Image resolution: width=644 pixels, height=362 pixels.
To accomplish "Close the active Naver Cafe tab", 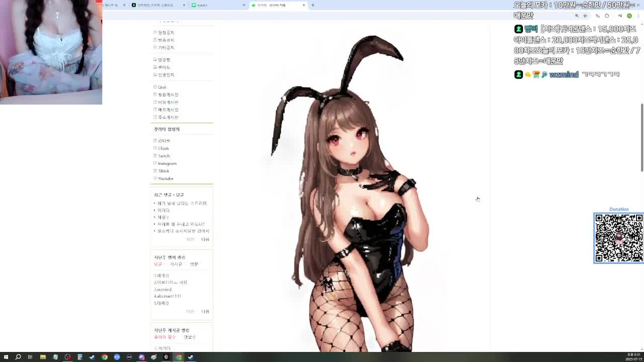I will click(x=304, y=5).
